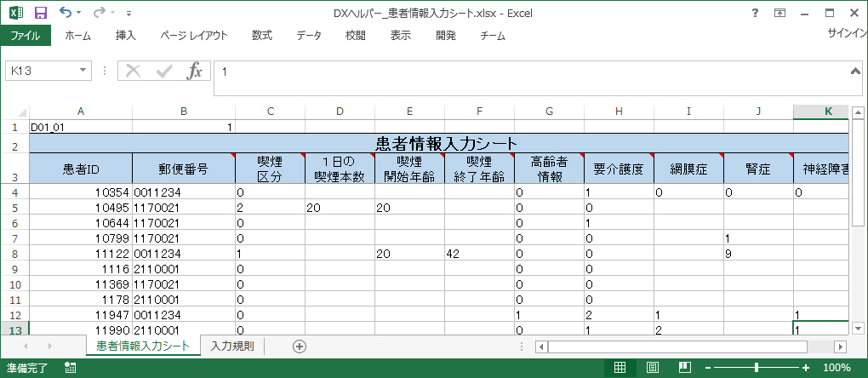Click the Save icon in quick access toolbar

40,13
